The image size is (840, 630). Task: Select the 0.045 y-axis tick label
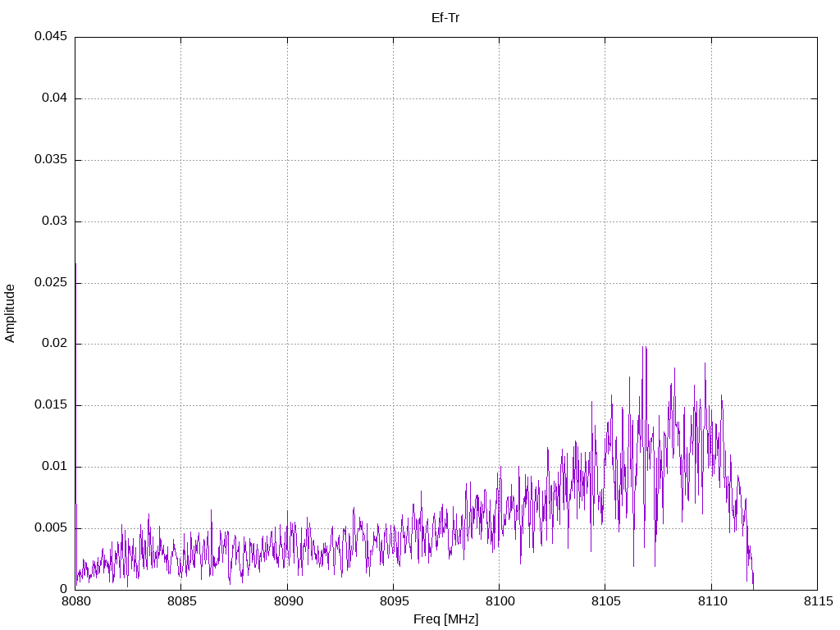pos(50,37)
